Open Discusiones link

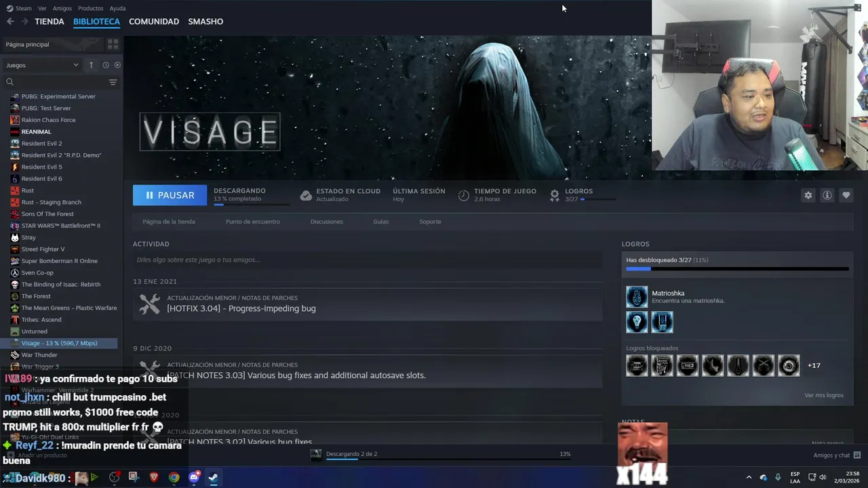point(327,222)
